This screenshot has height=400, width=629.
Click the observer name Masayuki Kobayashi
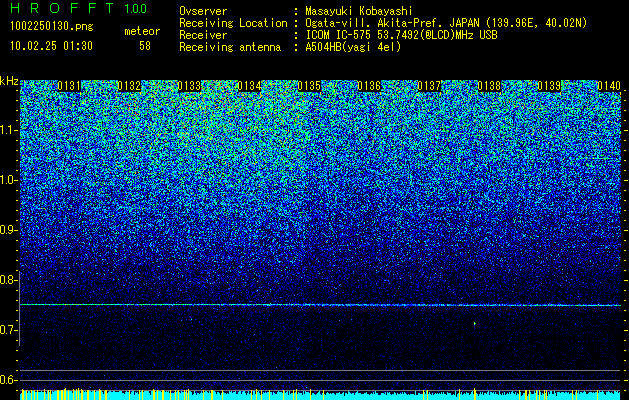click(359, 11)
